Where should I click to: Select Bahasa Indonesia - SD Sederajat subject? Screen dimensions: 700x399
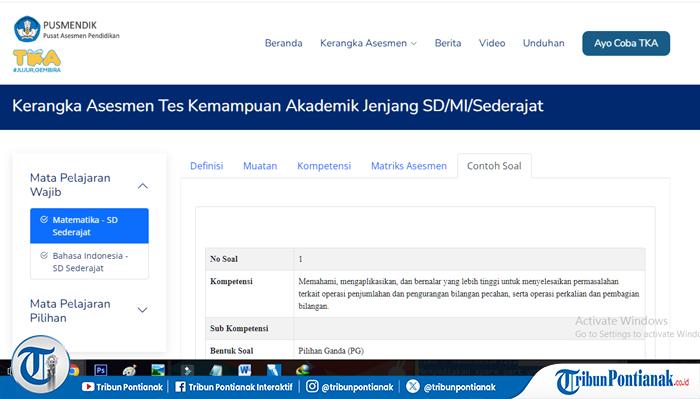89,262
